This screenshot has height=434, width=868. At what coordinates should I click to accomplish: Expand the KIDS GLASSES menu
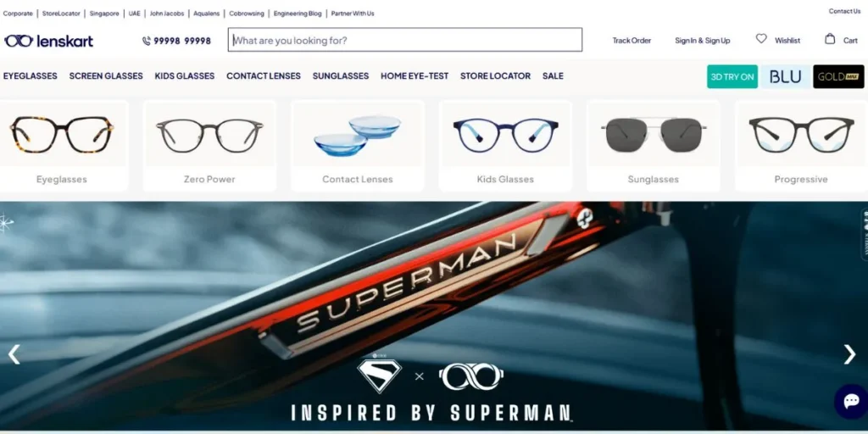click(x=184, y=75)
